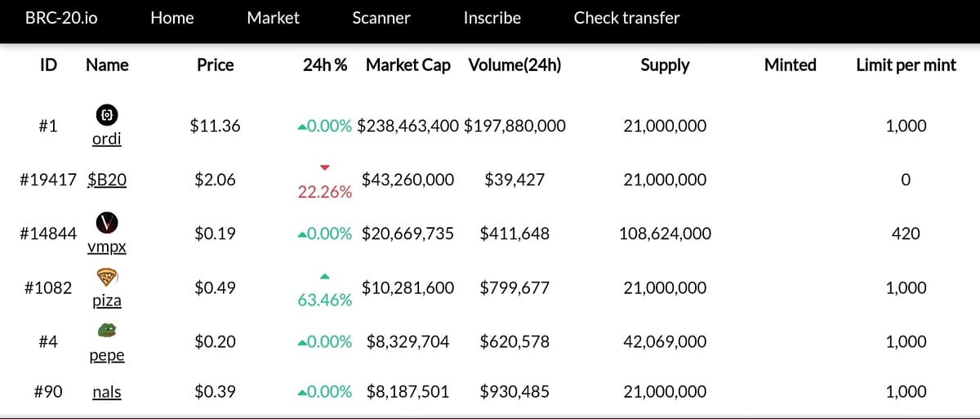This screenshot has width=980, height=419.
Task: Click the pepe frog icon
Action: 107,330
